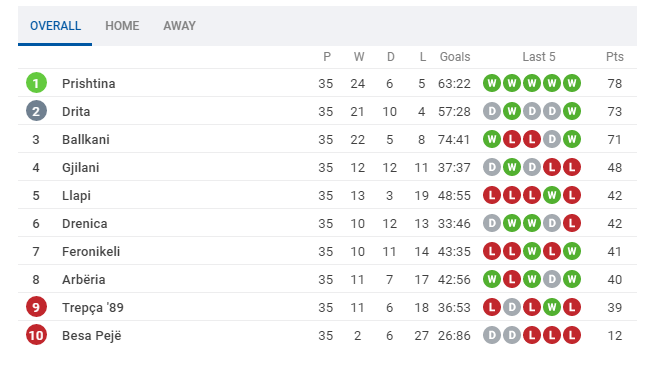Click the green rank 1 badge
Image resolution: width=662 pixels, height=370 pixels.
point(36,83)
